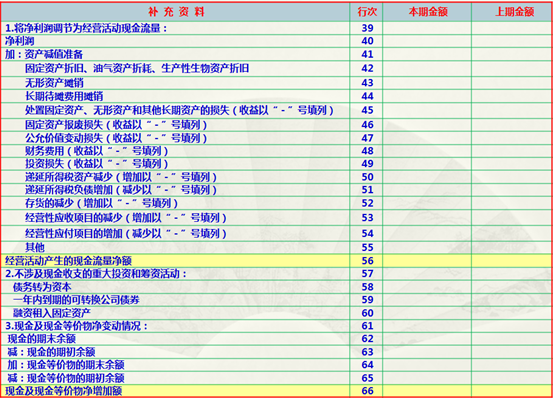Click the 债务转为资本 row label
Image resolution: width=553 pixels, height=398 pixels.
tap(42, 287)
